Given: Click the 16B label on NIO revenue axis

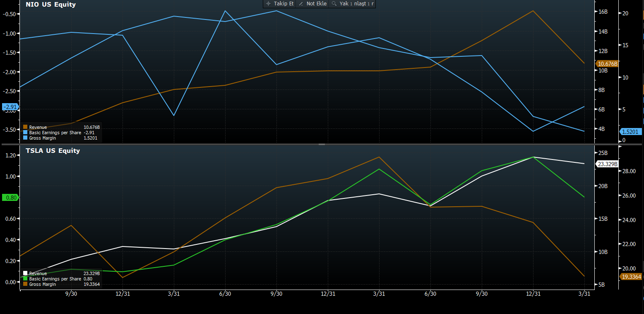Looking at the screenshot, I should tap(603, 12).
